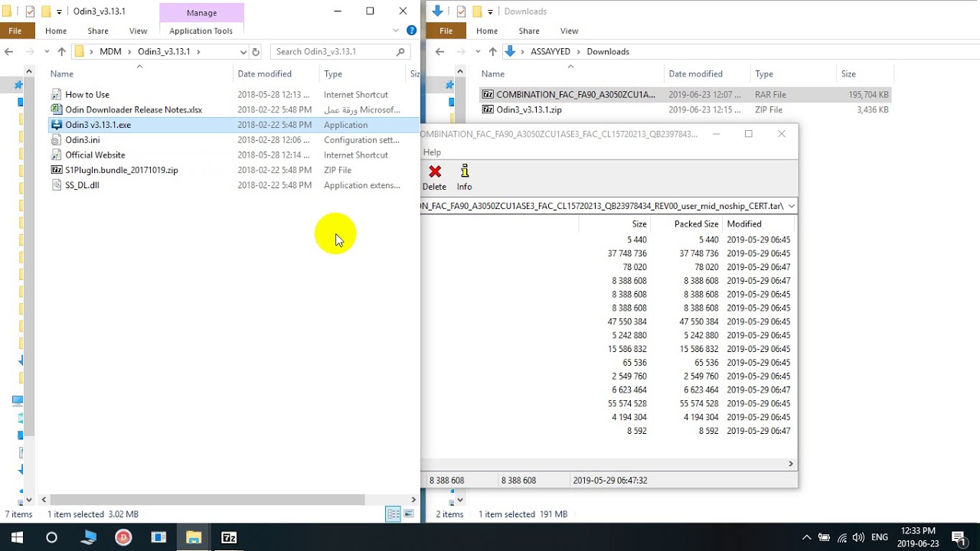Switch to details view in Odin3 window
The width and height of the screenshot is (980, 551).
393,514
